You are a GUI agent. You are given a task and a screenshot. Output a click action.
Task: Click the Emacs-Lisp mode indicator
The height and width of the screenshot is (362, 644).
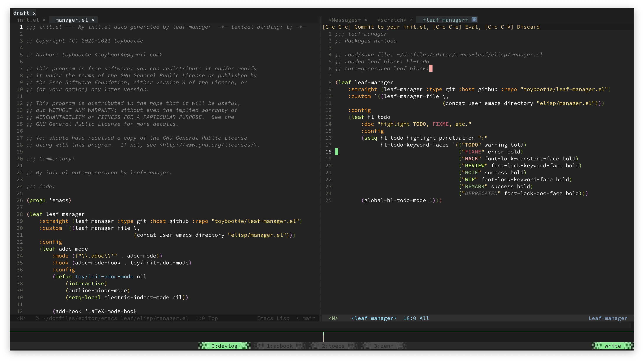273,318
